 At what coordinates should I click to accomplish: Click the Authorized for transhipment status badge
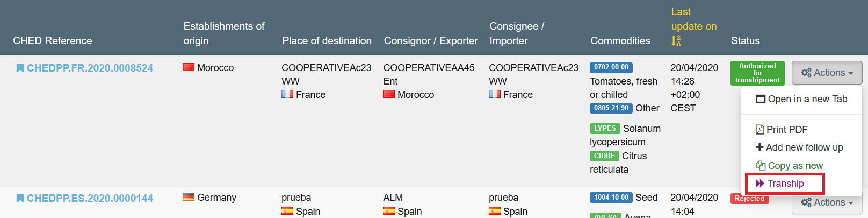pos(757,73)
